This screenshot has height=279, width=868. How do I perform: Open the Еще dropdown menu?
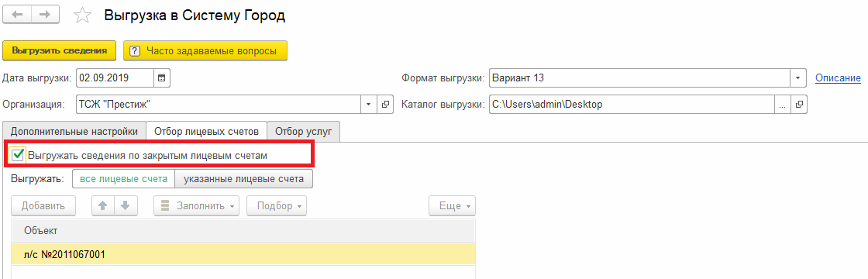point(453,206)
